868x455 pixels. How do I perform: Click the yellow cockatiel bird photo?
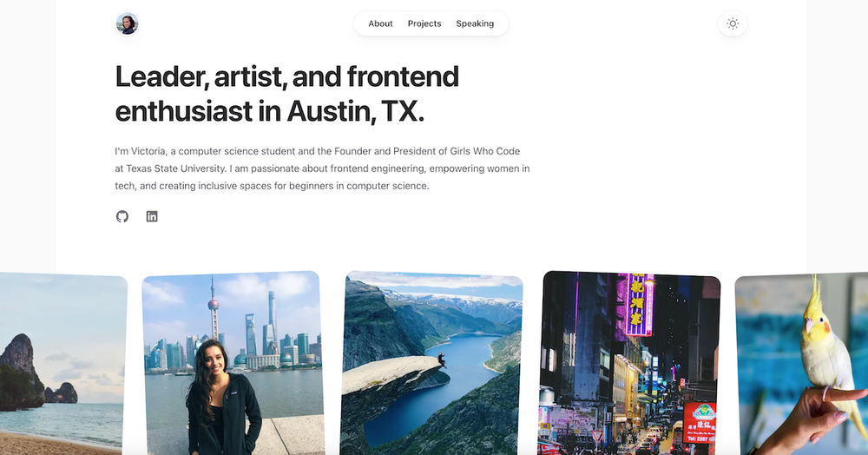(801, 364)
